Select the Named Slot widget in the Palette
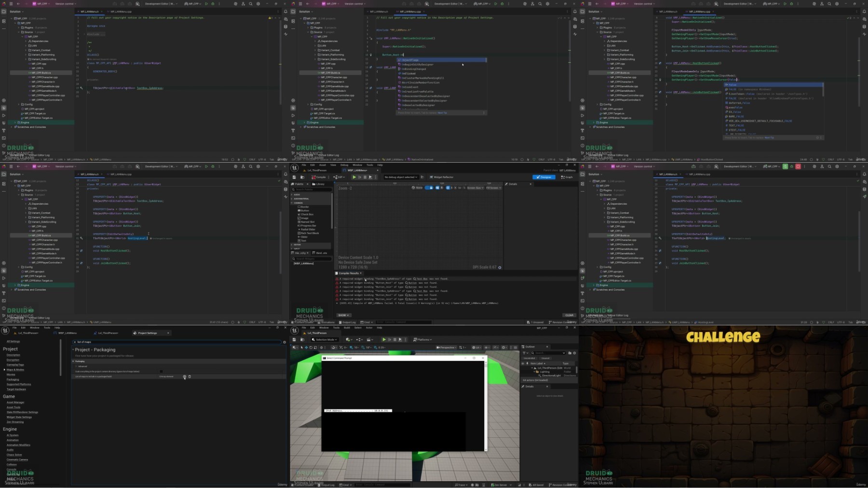 click(x=307, y=222)
